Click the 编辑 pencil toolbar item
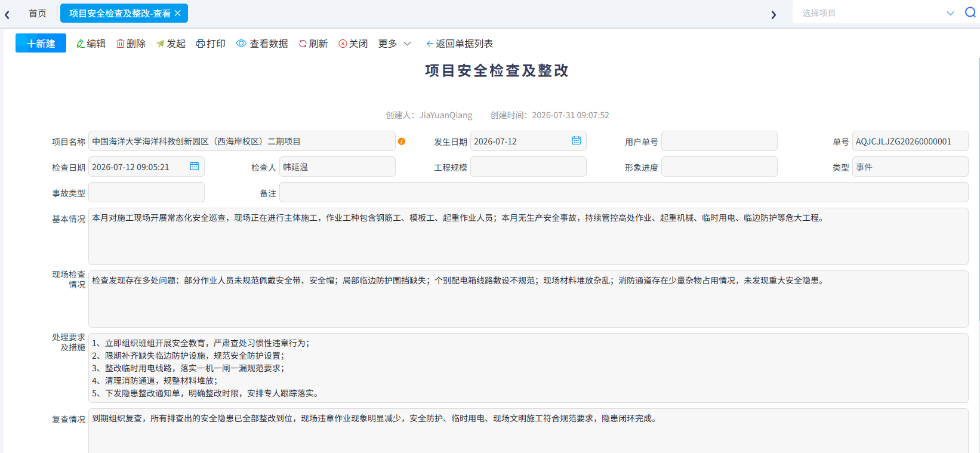 tap(91, 44)
